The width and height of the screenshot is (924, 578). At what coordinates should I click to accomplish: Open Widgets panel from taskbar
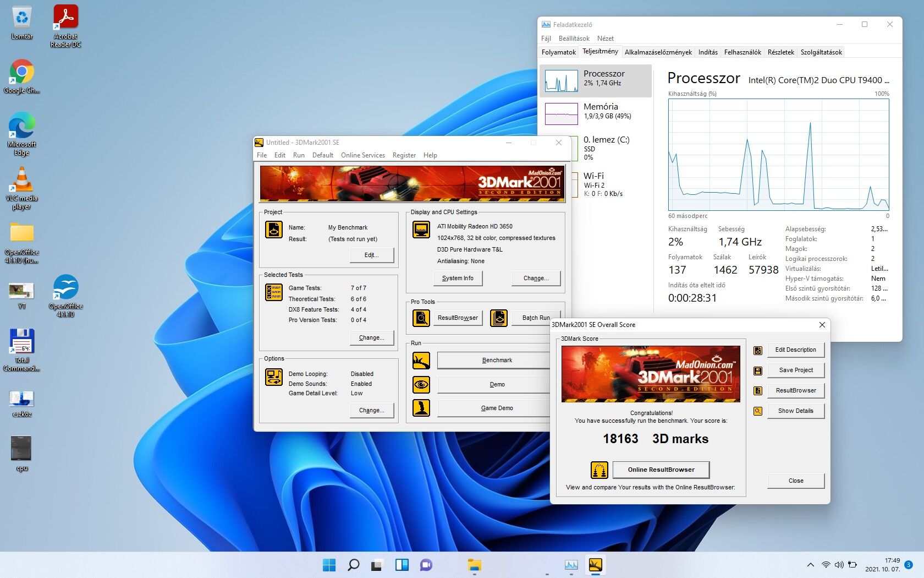[402, 565]
